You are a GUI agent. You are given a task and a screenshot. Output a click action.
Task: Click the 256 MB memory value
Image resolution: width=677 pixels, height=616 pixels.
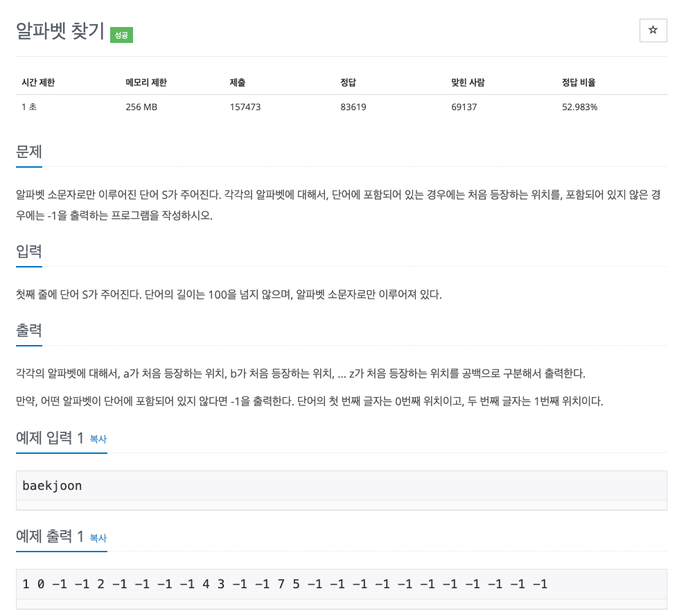(x=141, y=107)
